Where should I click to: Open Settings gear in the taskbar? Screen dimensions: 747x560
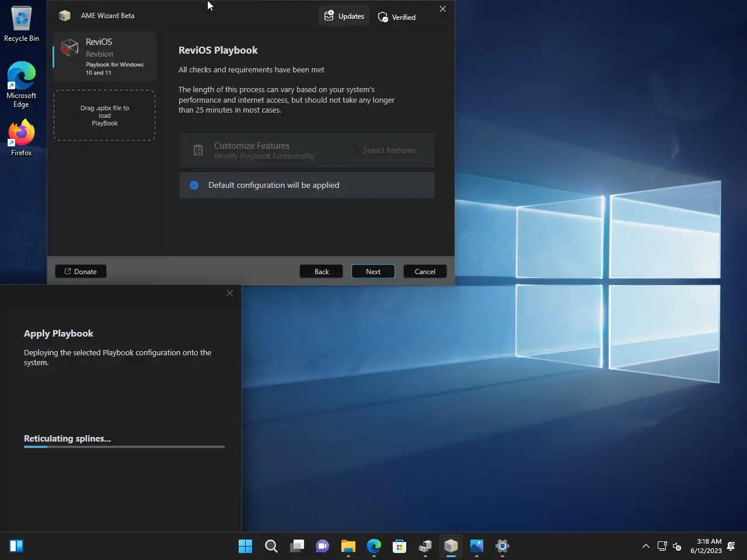coord(502,546)
